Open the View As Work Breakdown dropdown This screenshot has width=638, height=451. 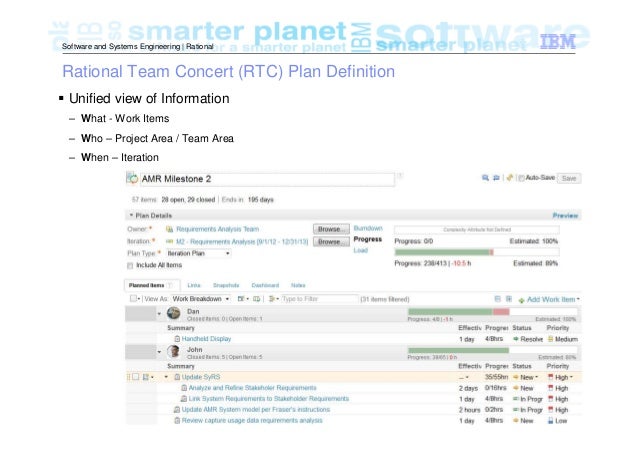[x=201, y=299]
